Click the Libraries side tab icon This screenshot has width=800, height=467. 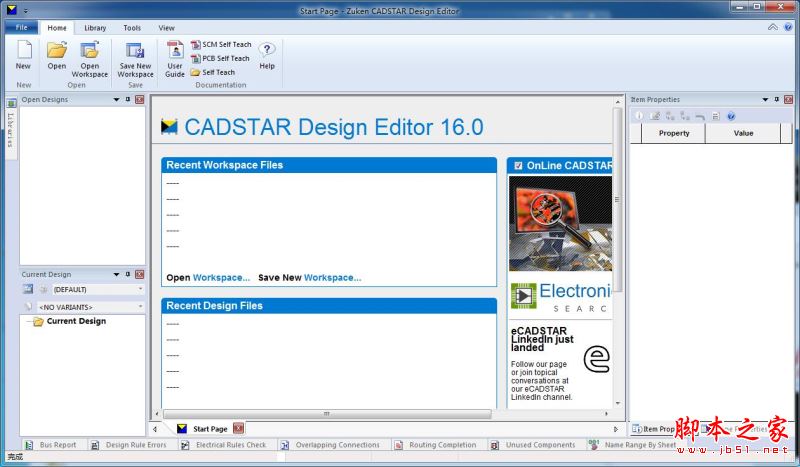point(11,103)
